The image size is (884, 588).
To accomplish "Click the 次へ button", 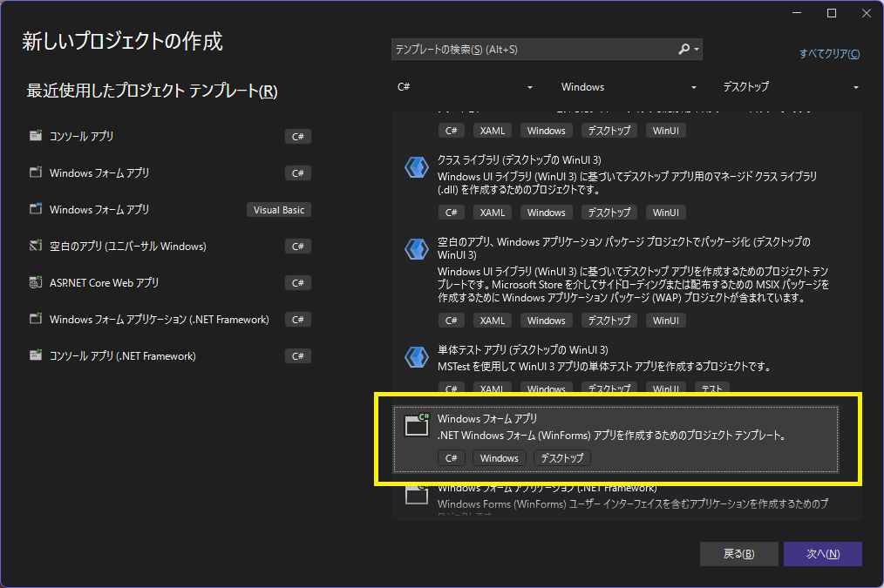I will tap(822, 554).
